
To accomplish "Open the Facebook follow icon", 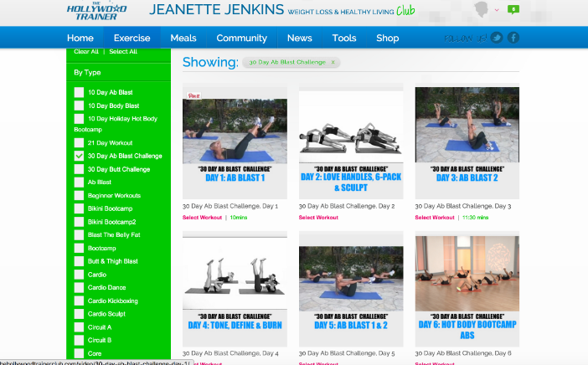I will point(513,38).
